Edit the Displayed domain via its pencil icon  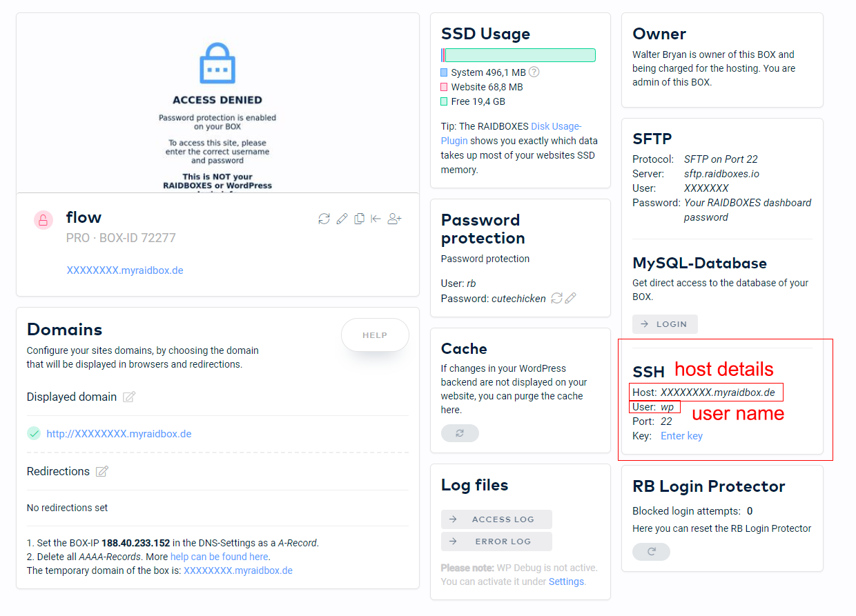[129, 397]
